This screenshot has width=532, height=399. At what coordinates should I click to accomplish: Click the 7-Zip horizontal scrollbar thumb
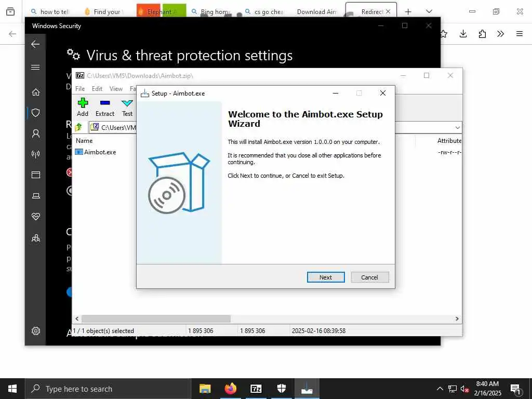[156, 318]
